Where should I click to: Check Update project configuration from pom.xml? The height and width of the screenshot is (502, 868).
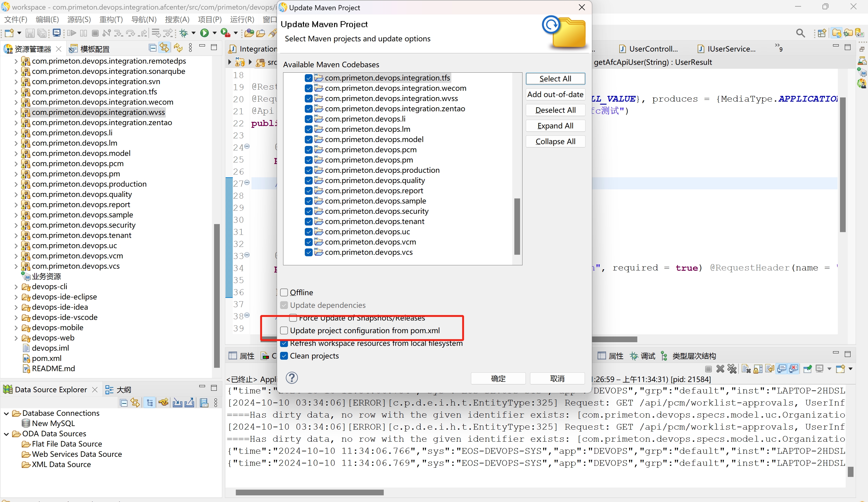[284, 331]
